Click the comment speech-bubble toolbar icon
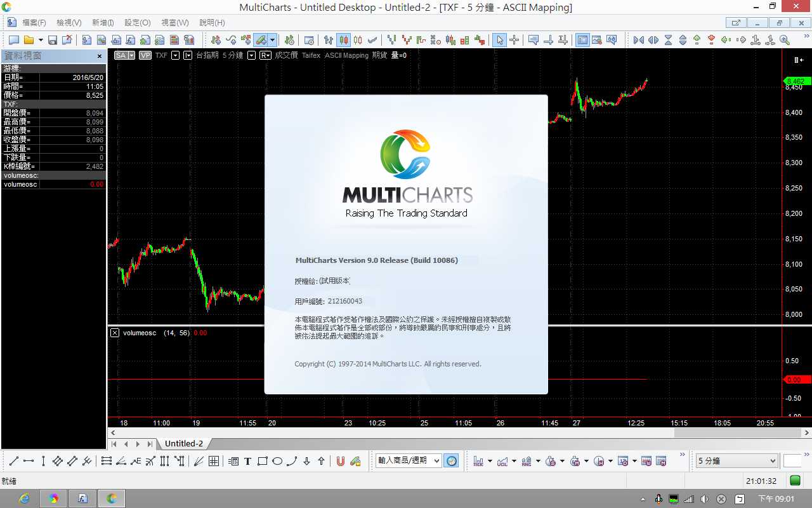812x508 pixels. pyautogui.click(x=534, y=40)
